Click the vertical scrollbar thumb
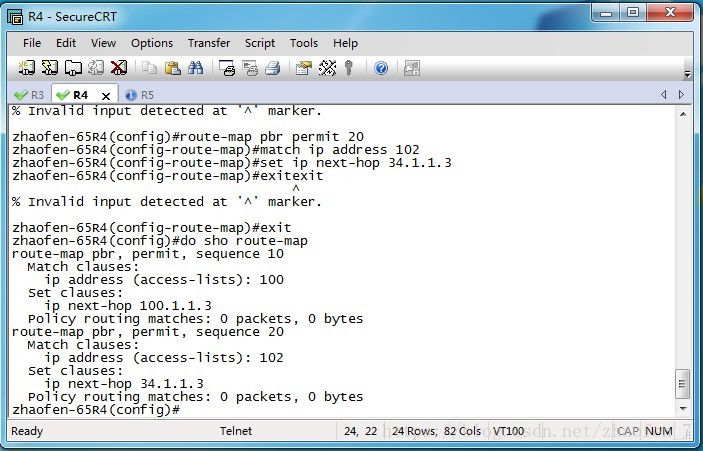 (x=682, y=384)
